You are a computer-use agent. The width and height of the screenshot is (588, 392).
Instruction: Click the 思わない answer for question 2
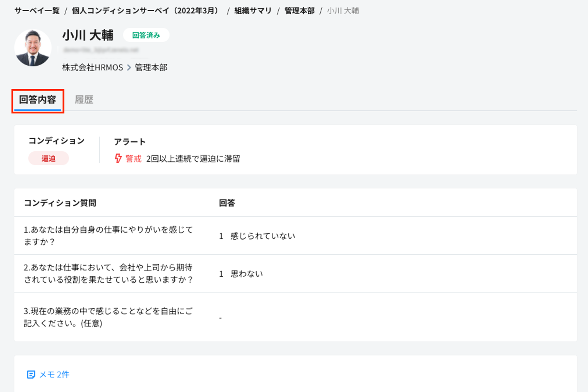(x=247, y=274)
